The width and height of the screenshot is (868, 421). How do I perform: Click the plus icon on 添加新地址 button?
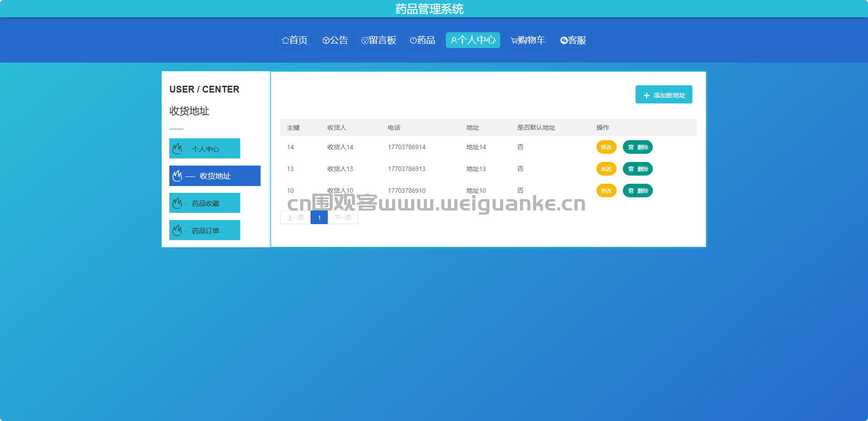pos(647,95)
